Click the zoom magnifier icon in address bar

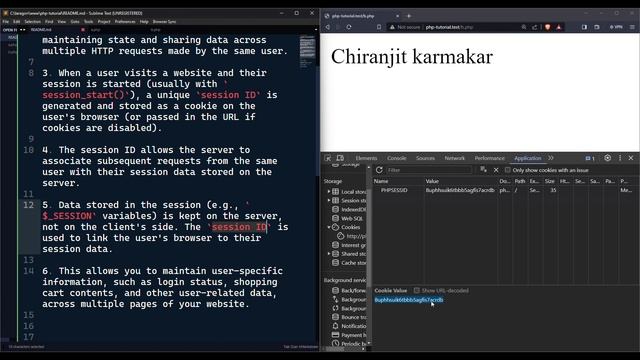[524, 27]
